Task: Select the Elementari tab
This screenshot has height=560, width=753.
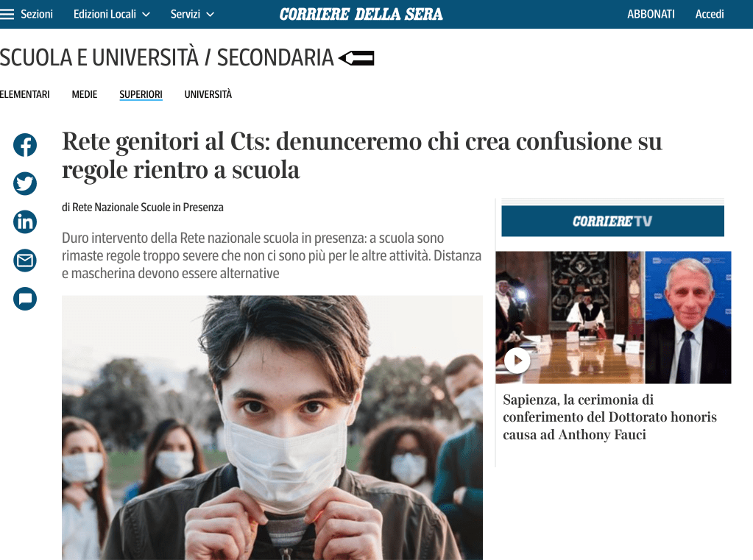Action: (24, 94)
